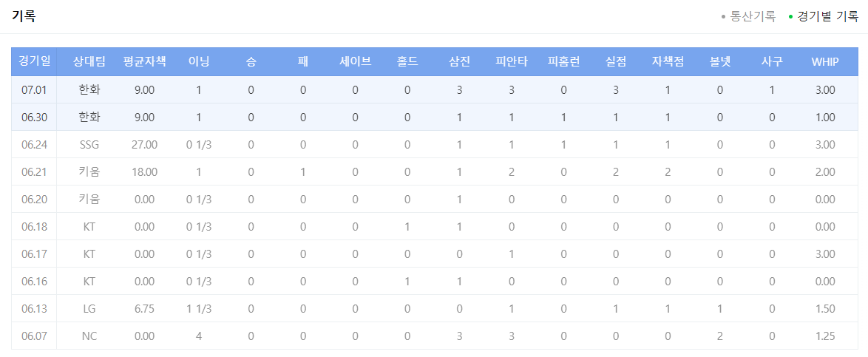Select the 경기별 기록 tab

click(823, 16)
